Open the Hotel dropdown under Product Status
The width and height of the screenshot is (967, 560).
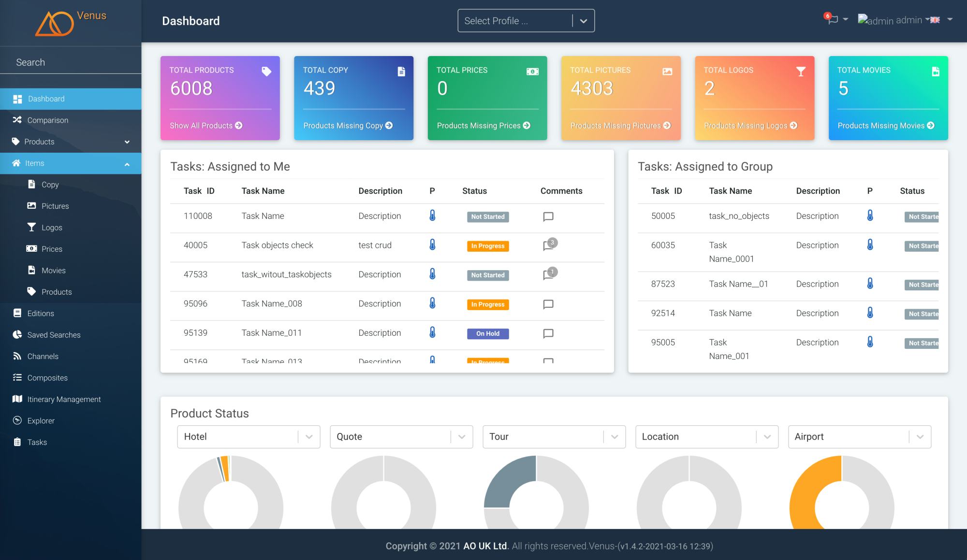point(308,436)
